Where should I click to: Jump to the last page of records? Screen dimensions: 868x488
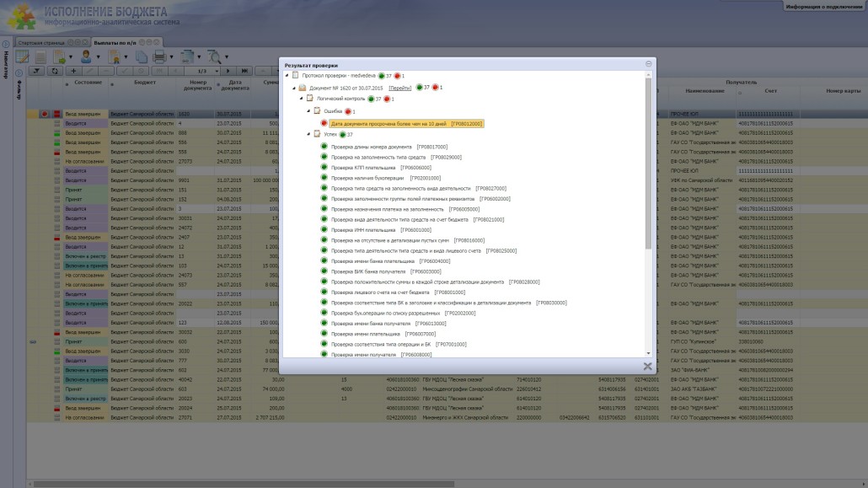pos(244,71)
